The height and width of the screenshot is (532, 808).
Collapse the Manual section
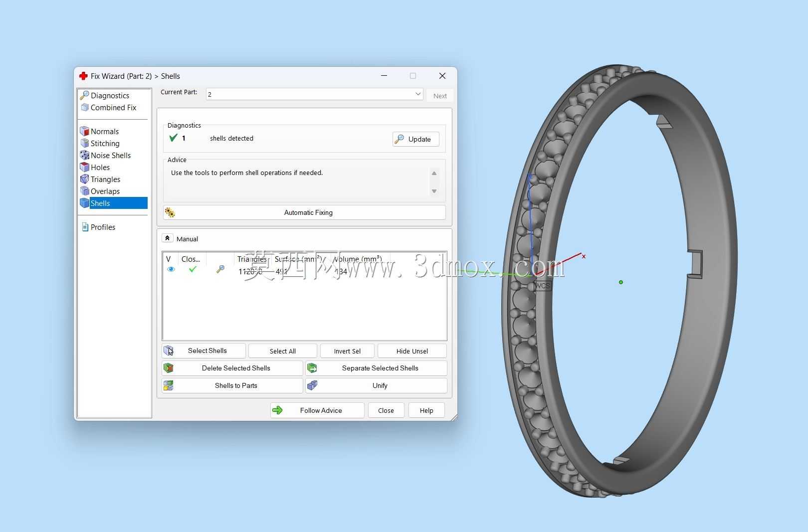click(x=168, y=238)
